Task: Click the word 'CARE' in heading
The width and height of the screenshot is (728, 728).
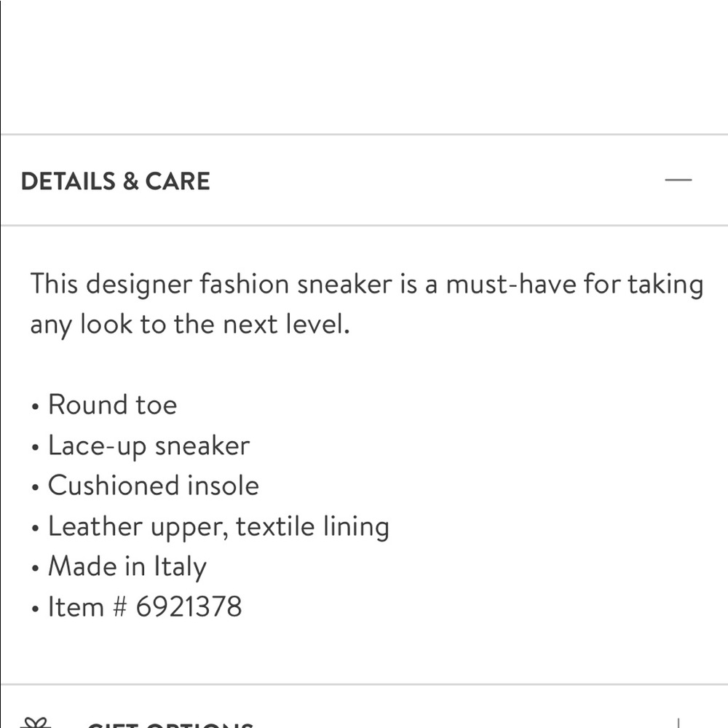Action: (178, 181)
